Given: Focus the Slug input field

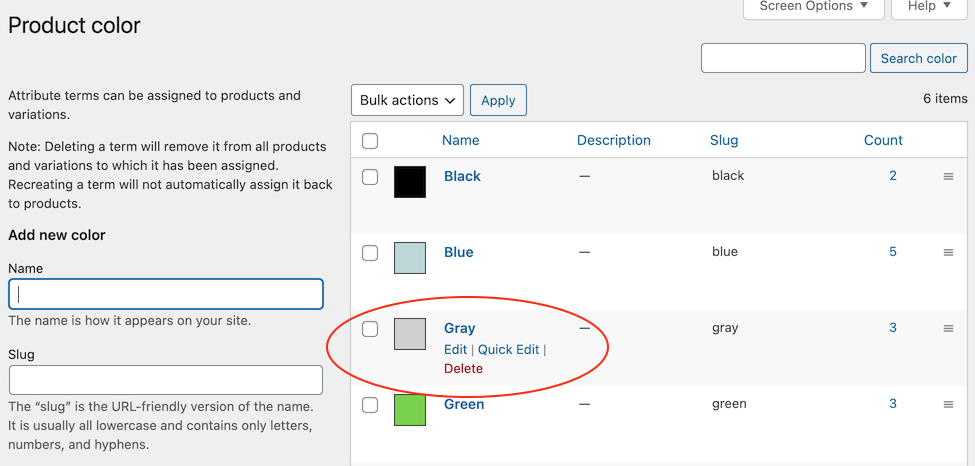Looking at the screenshot, I should 166,380.
